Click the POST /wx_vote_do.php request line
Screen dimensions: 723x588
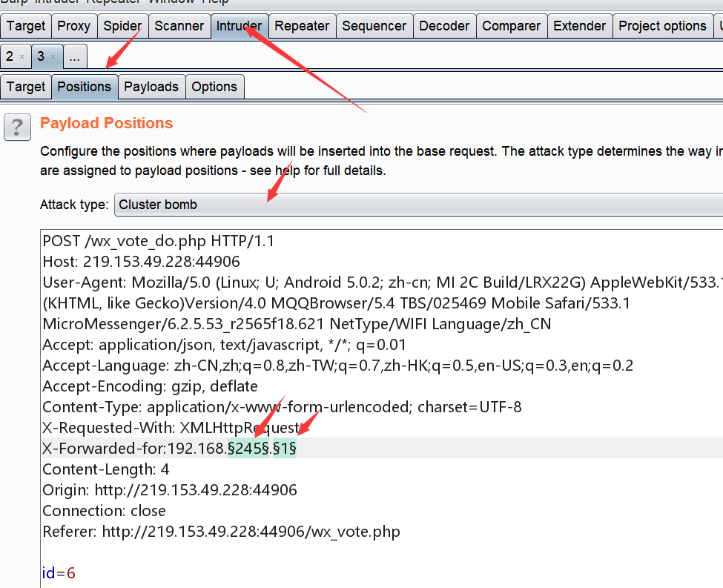(159, 241)
